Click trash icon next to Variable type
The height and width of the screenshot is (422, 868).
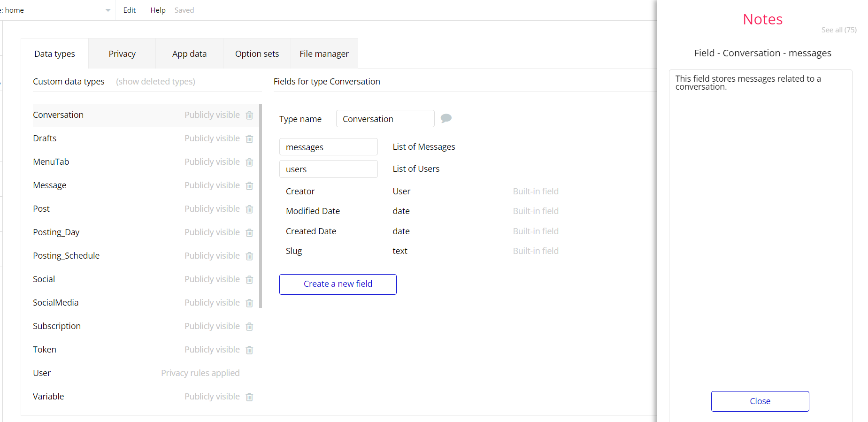click(249, 397)
